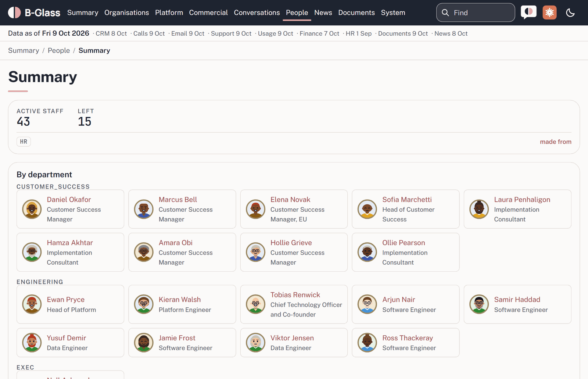This screenshot has height=379, width=588.
Task: Open the Platform menu
Action: coord(169,12)
